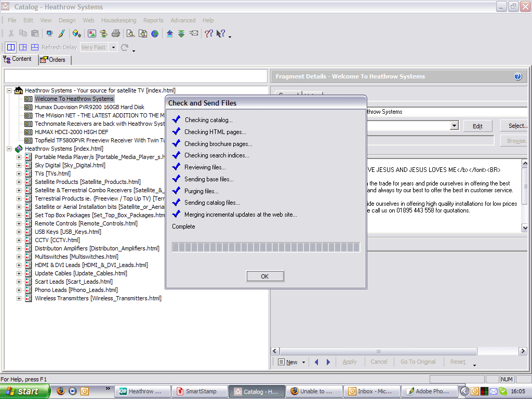The width and height of the screenshot is (532, 399).
Task: Expand the Remote Controls tree node
Action: [x=19, y=223]
